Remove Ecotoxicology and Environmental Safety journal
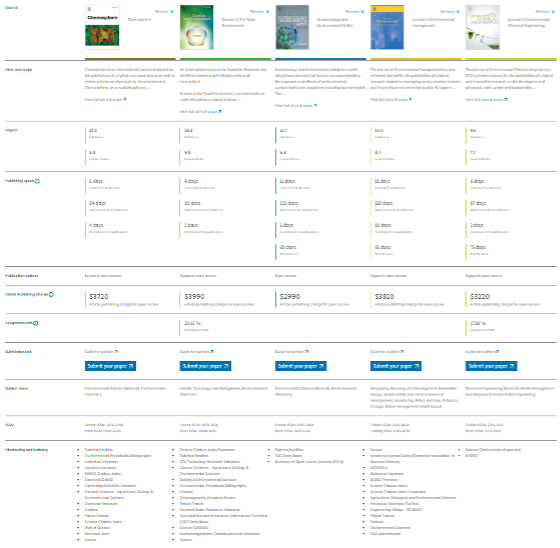 pyautogui.click(x=355, y=11)
